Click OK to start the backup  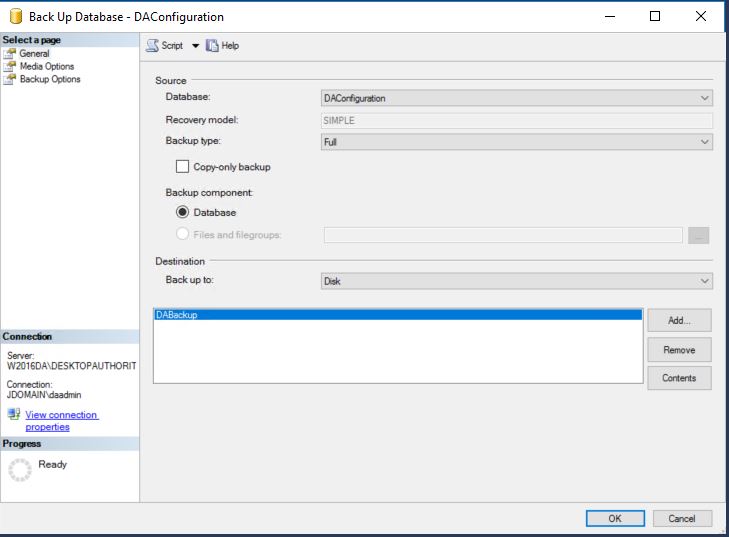pos(614,518)
